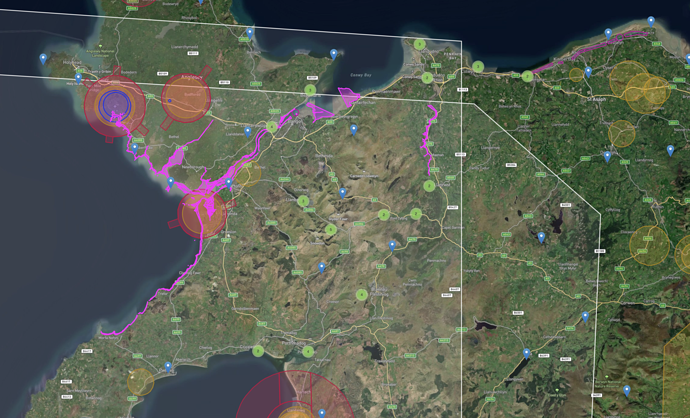
Task: Open the green cluster 4 near Blaenau Ffestiniog
Action: (x=362, y=294)
